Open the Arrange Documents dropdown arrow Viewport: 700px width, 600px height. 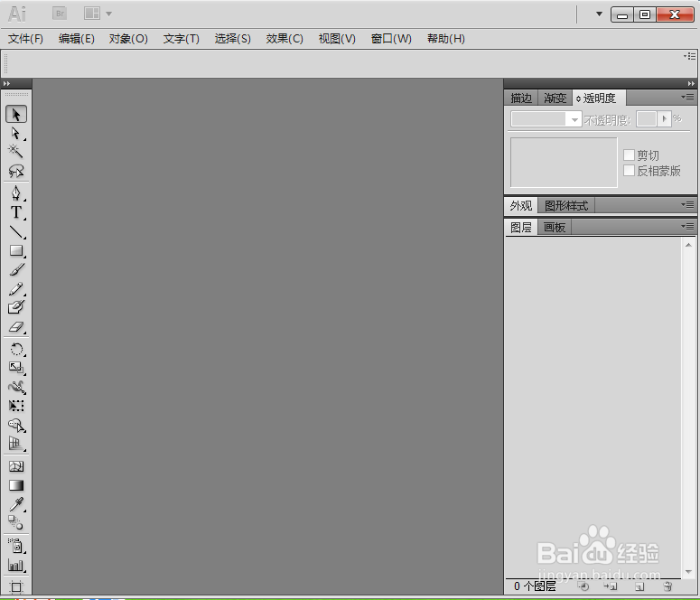[108, 14]
